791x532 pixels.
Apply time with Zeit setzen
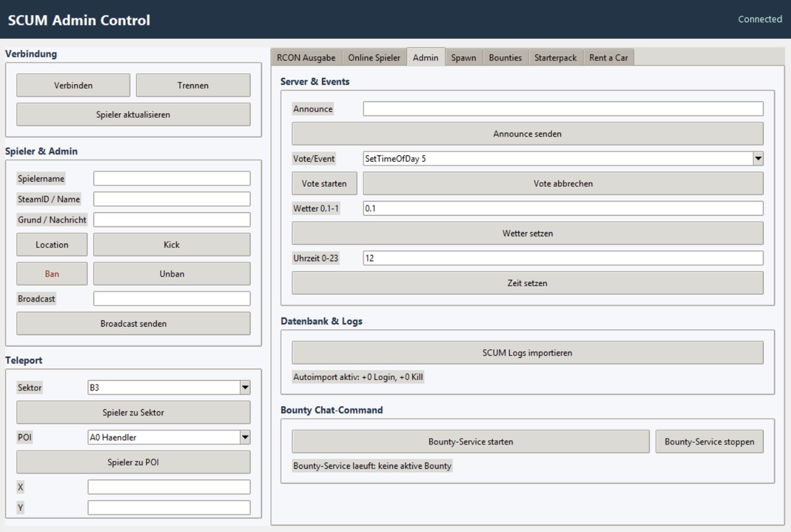click(x=528, y=283)
